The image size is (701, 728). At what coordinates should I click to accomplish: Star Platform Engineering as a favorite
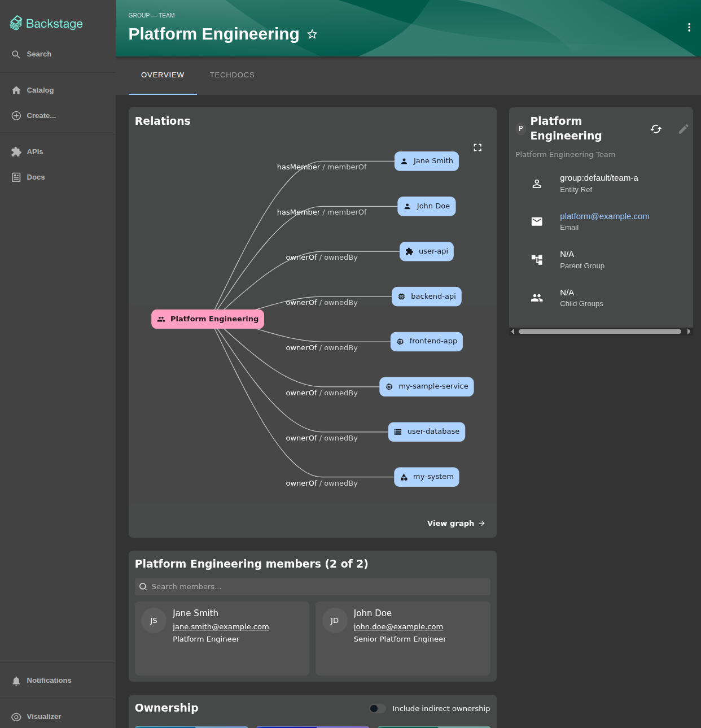(x=312, y=34)
